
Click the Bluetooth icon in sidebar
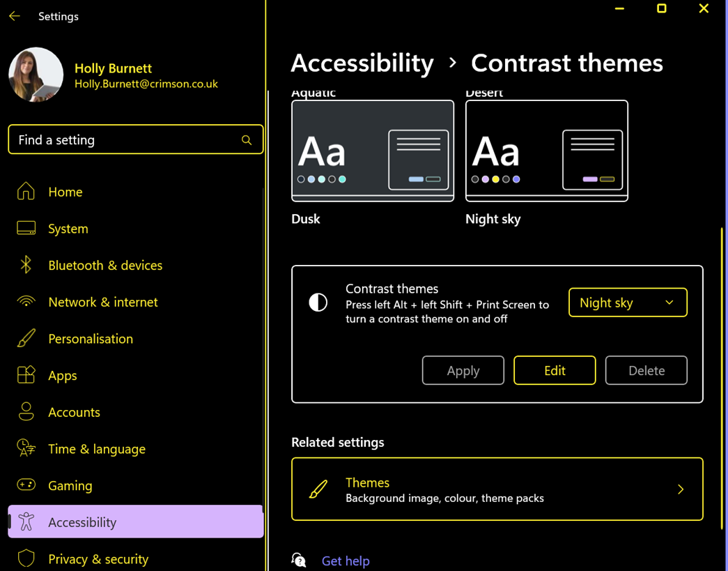(26, 265)
